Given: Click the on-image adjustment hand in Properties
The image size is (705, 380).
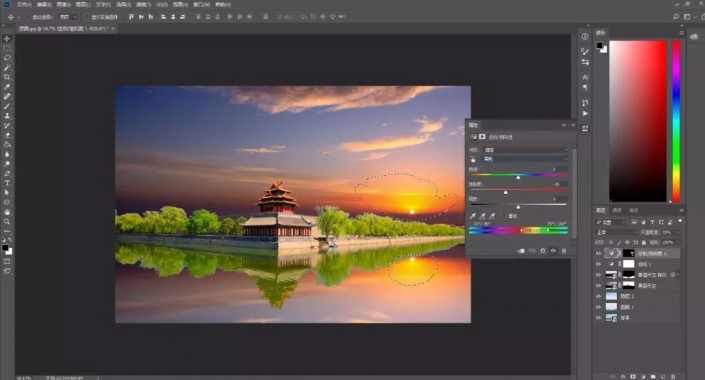Looking at the screenshot, I should pos(473,159).
